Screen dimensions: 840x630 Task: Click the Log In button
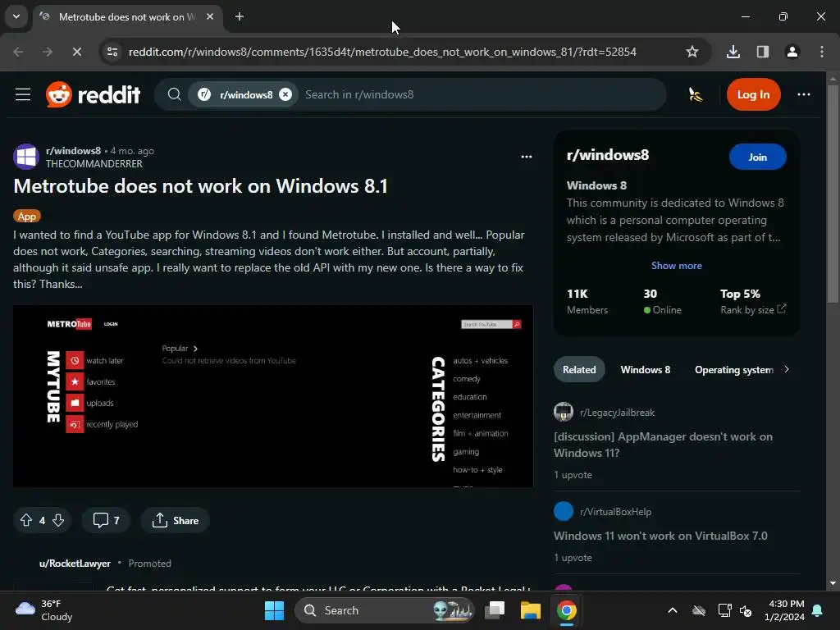[753, 95]
